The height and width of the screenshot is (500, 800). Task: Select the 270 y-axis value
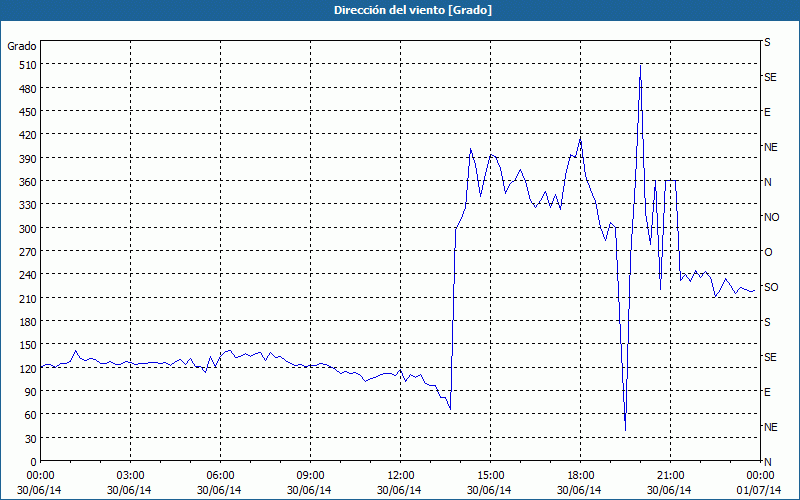[x=28, y=252]
